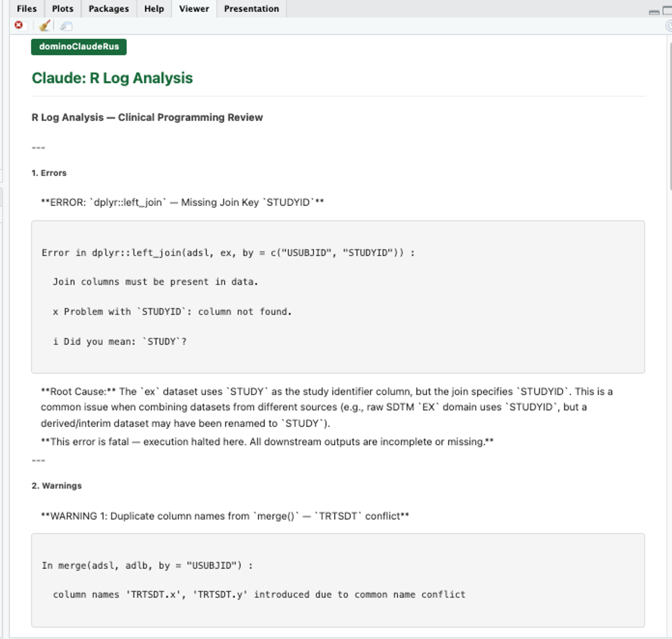
Task: Click the 'Did you mean: STUDY?' hint line
Action: click(120, 342)
